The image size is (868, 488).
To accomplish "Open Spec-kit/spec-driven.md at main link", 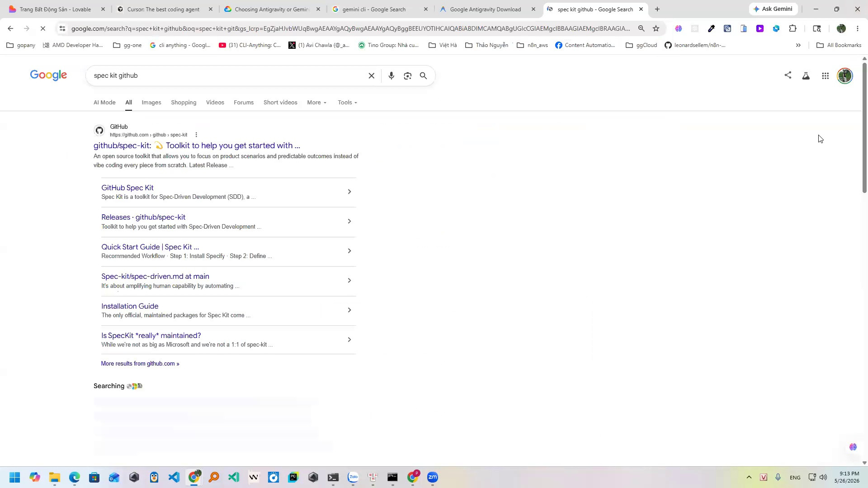I will [155, 277].
